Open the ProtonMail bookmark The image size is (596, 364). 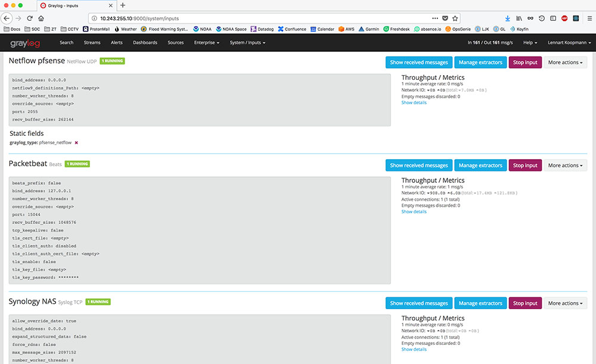(96, 29)
